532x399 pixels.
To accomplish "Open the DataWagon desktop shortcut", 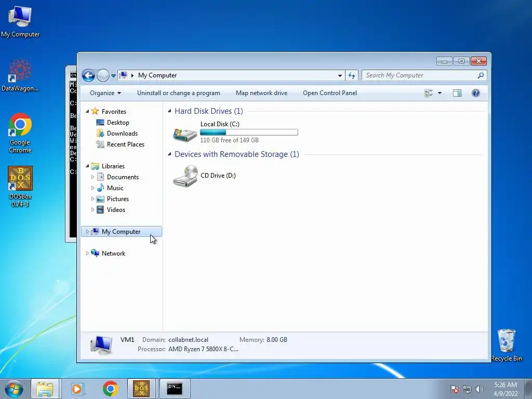I will [20, 75].
